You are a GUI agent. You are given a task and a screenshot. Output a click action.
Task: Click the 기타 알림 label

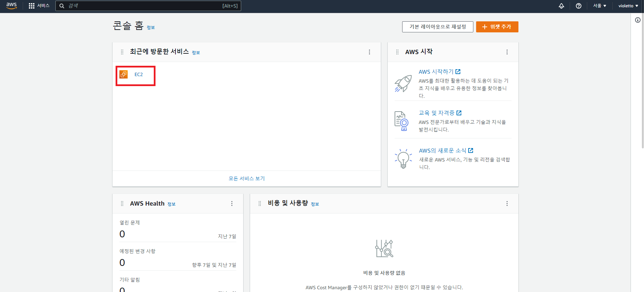pyautogui.click(x=130, y=280)
